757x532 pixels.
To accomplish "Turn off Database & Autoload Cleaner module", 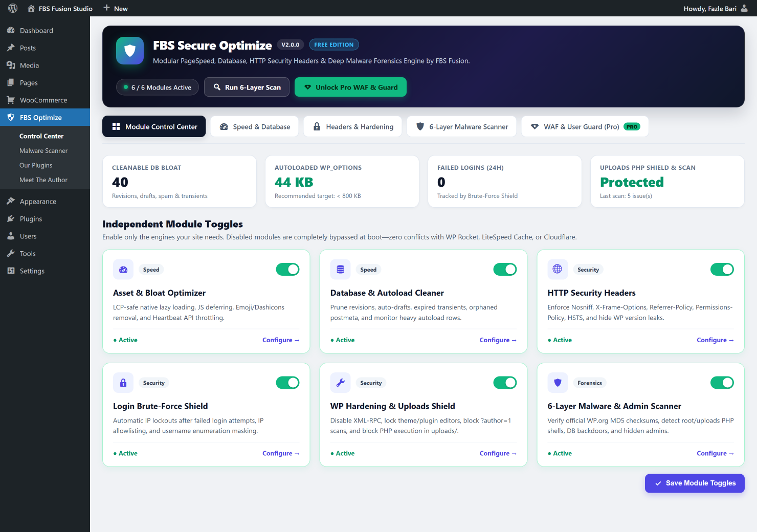I will point(505,270).
